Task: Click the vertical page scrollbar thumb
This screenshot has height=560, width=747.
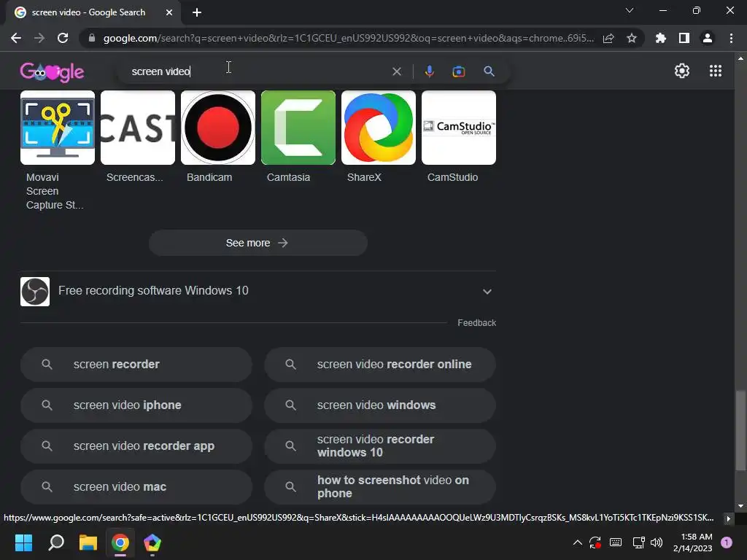Action: (x=740, y=430)
